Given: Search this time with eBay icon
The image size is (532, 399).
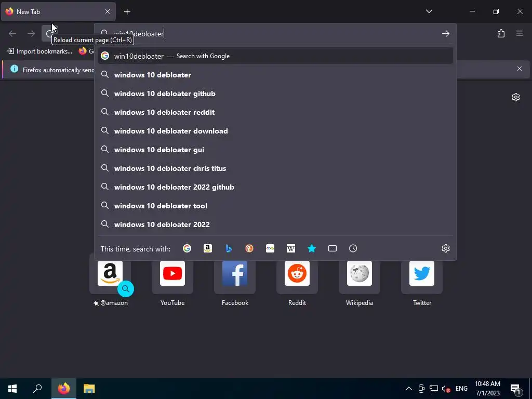Looking at the screenshot, I should click(x=270, y=248).
